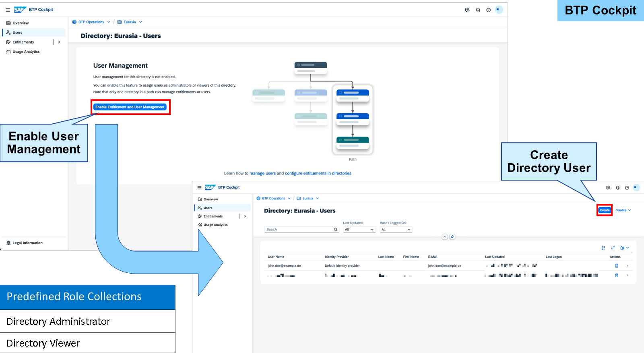Open the 'manage users' help link
The width and height of the screenshot is (644, 353).
(x=262, y=174)
